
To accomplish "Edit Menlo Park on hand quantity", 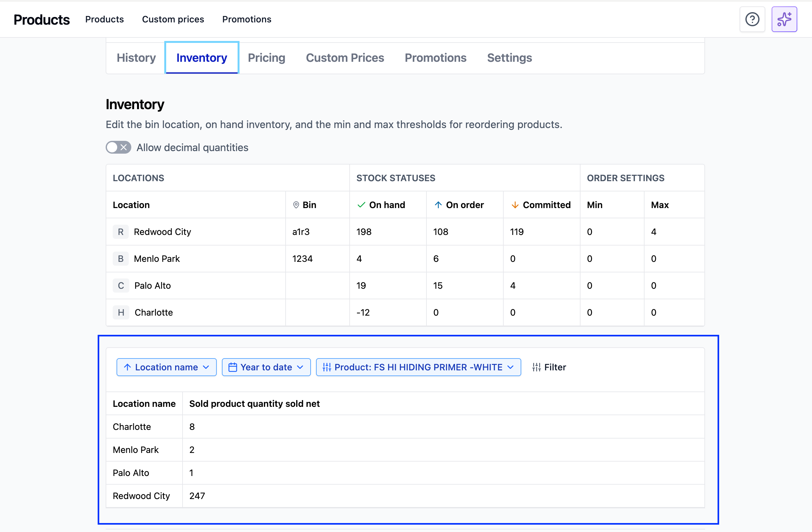I will (x=359, y=259).
